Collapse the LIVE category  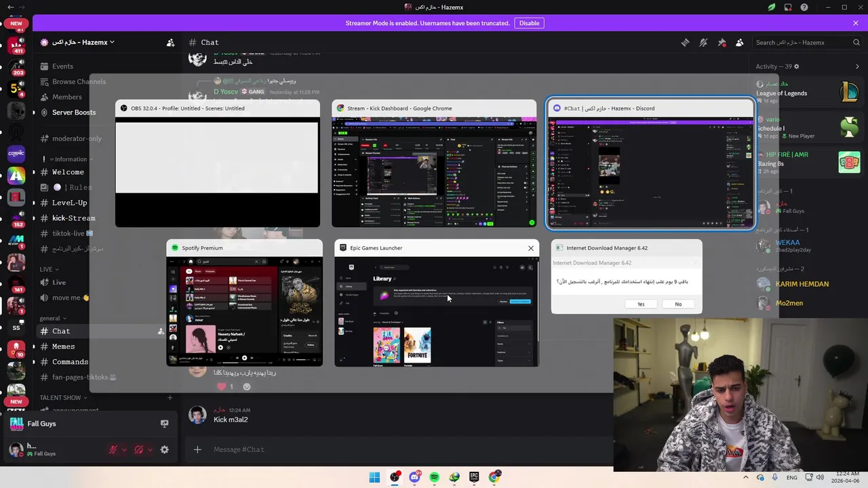point(49,269)
